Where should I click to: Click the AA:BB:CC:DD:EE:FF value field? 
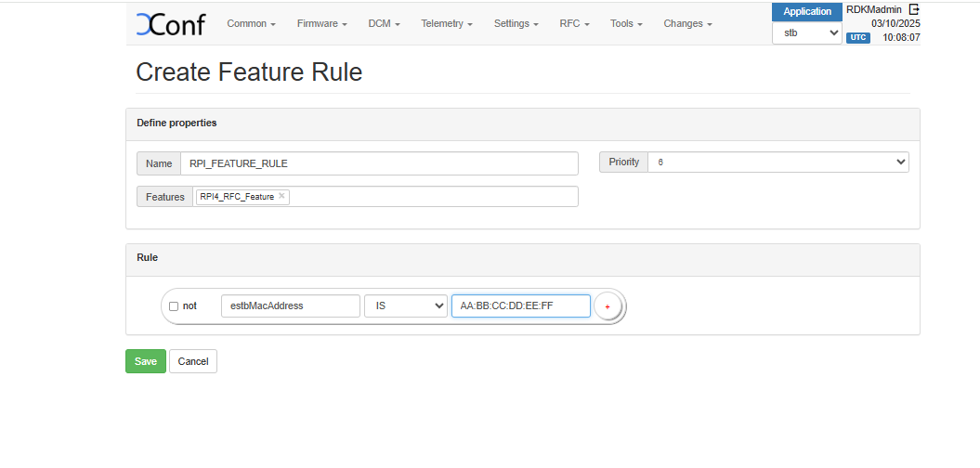click(x=520, y=305)
